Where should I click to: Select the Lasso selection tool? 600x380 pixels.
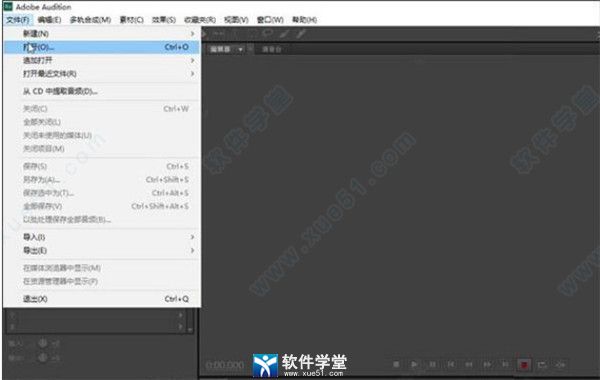[267, 34]
